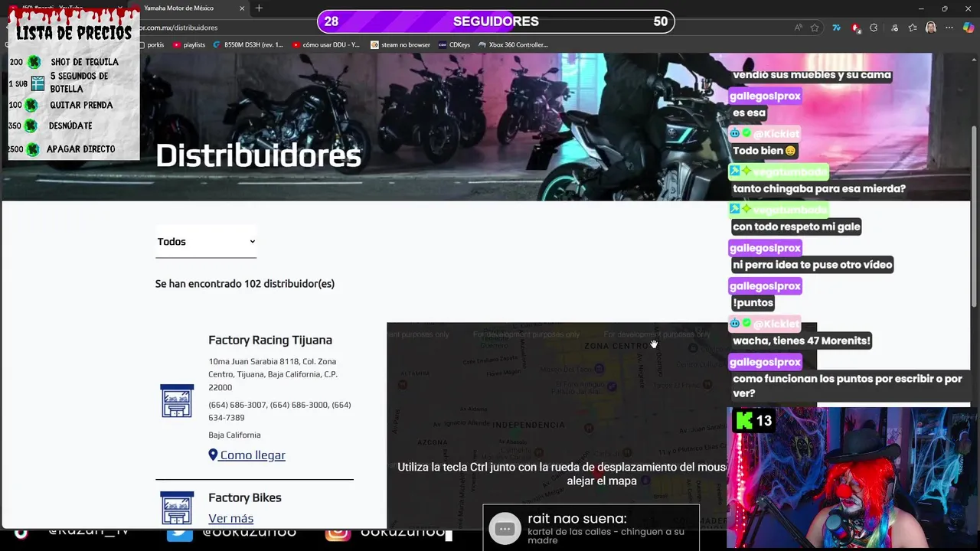Viewport: 980px width, 551px height.
Task: Click the chat message !puntos
Action: [753, 303]
